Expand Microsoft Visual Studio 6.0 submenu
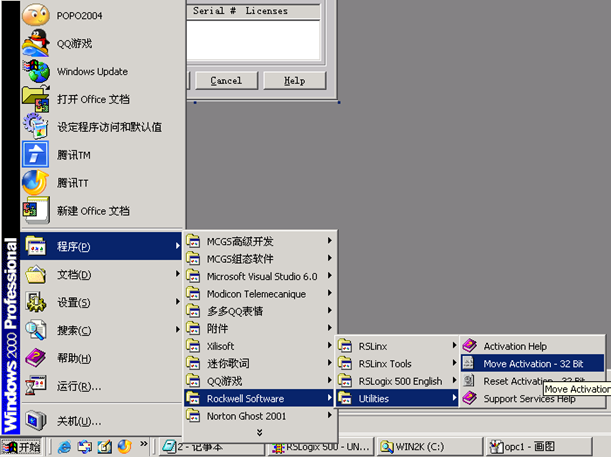Image resolution: width=613 pixels, height=457 pixels. click(260, 276)
